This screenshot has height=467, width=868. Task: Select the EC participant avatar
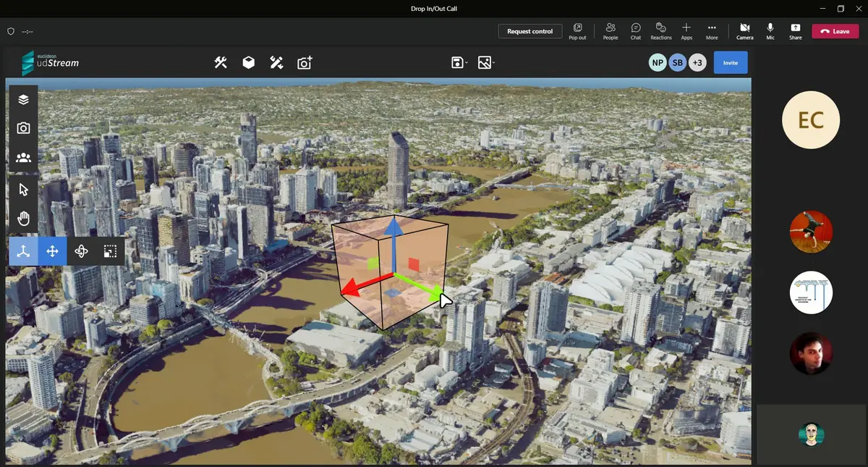coord(811,120)
